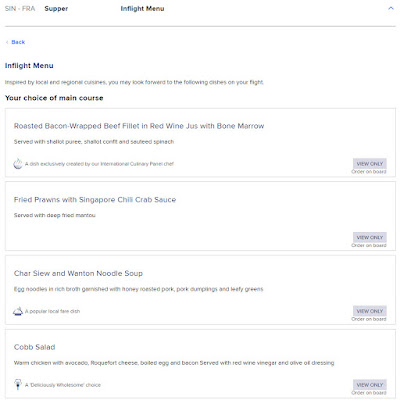Click the back arrow icon beside Back
The width and height of the screenshot is (400, 400).
[7, 42]
